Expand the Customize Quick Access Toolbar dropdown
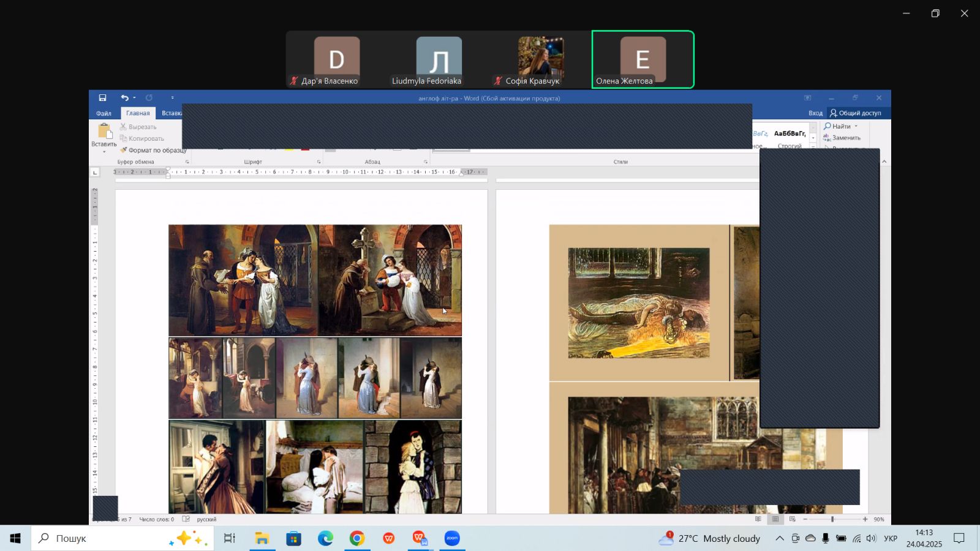This screenshot has height=551, width=980. [172, 98]
